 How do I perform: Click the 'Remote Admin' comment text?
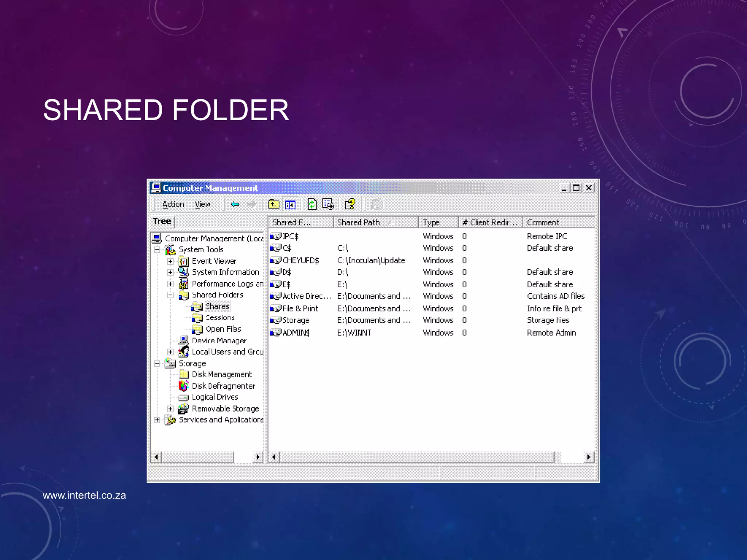(x=551, y=332)
